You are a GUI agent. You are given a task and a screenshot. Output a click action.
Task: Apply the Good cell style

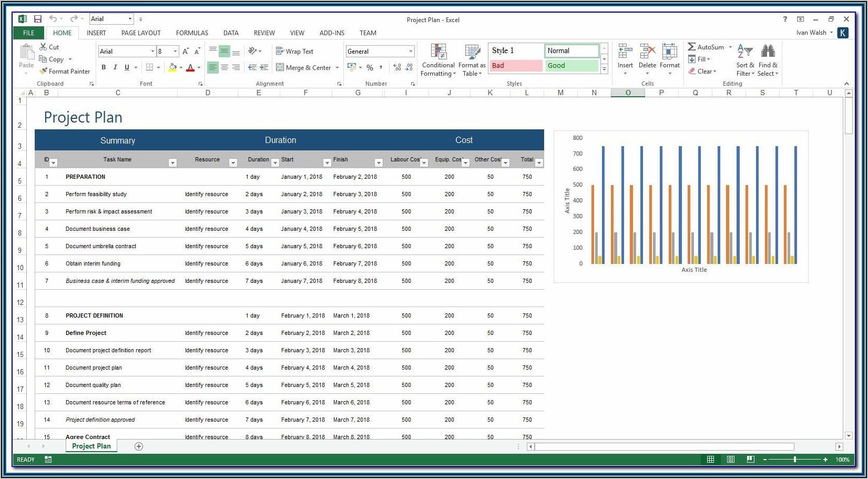pos(571,66)
